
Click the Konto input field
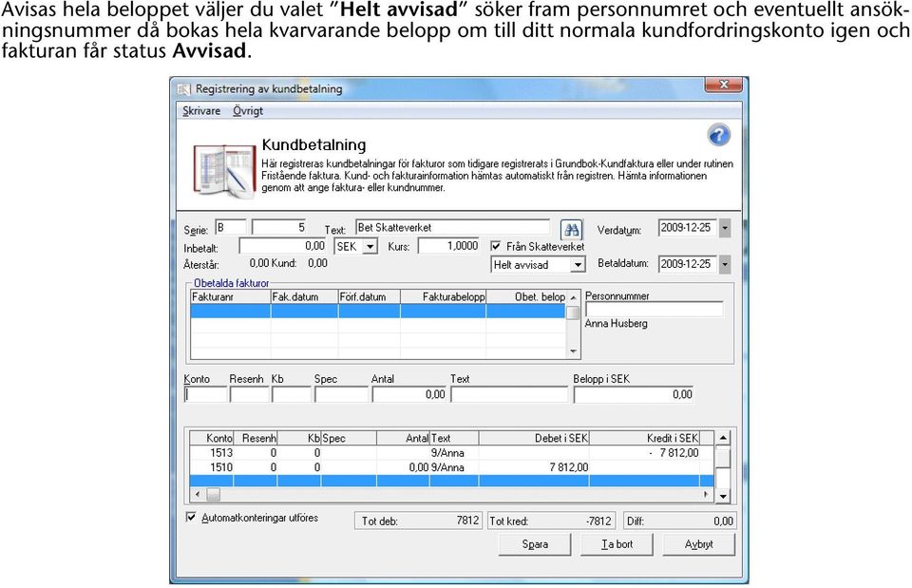click(x=205, y=394)
